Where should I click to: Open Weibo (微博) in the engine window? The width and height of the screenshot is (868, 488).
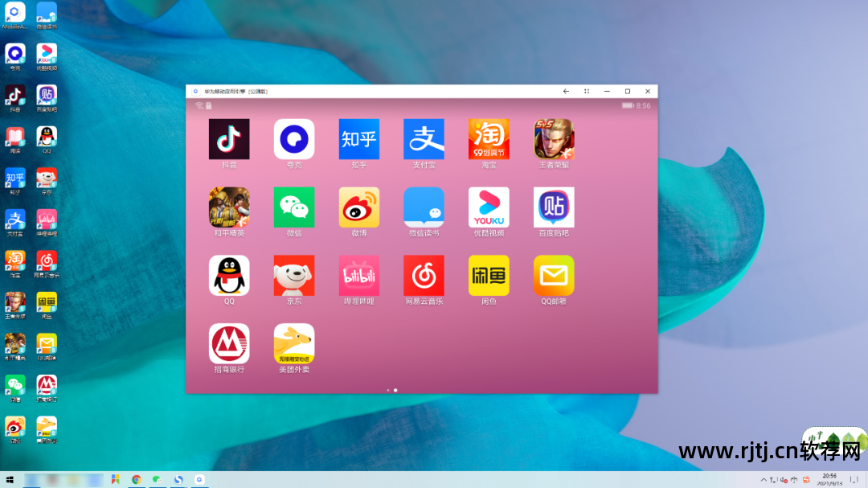click(358, 207)
